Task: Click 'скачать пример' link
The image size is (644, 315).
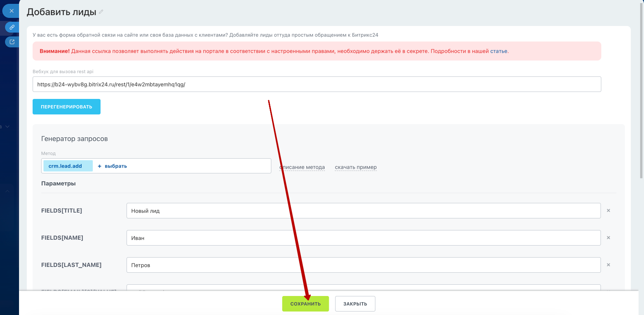Action: pyautogui.click(x=356, y=167)
